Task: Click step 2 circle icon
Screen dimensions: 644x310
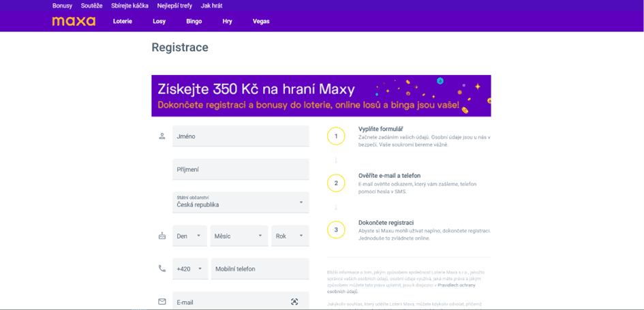Action: pos(336,183)
